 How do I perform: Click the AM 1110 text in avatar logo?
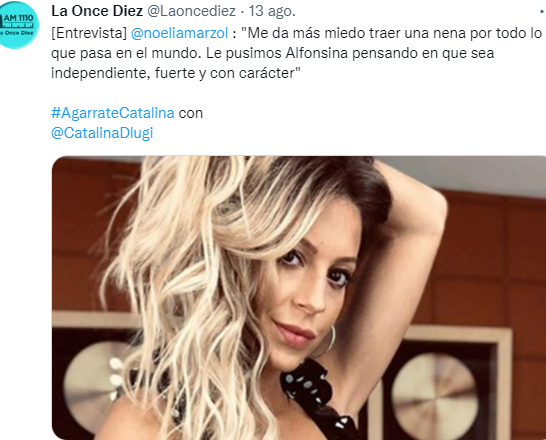pos(20,18)
